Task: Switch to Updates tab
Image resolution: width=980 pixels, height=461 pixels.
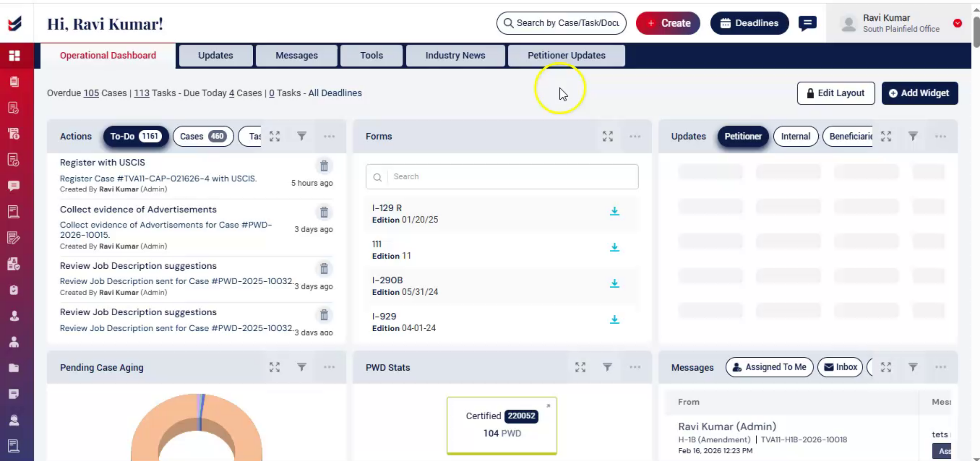Action: [216, 56]
